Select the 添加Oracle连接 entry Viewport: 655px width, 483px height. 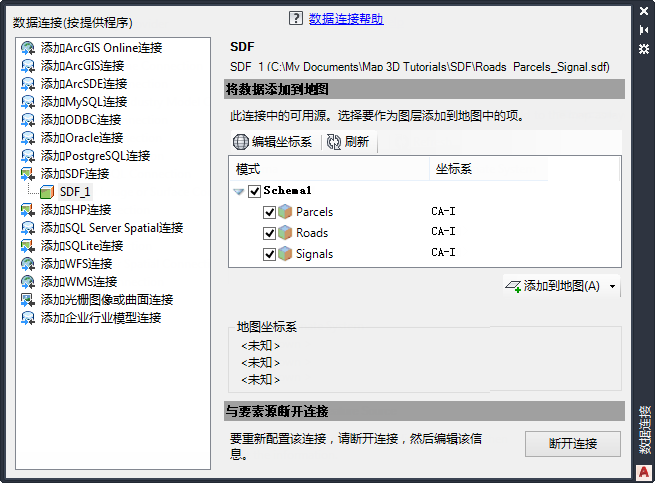[82, 138]
